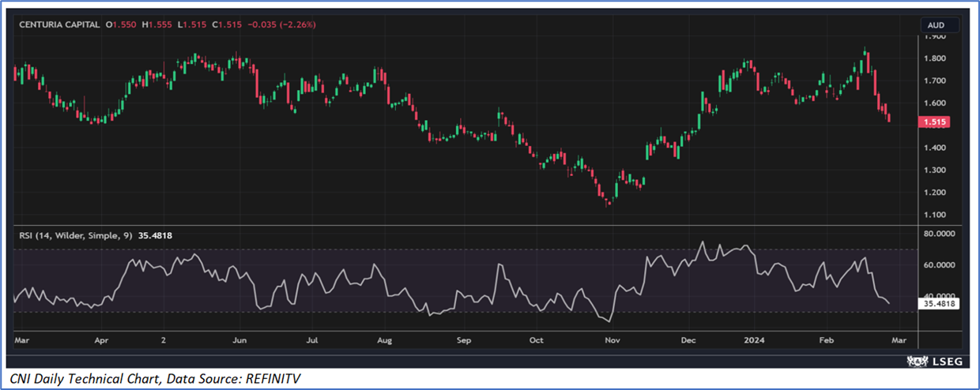980x390 pixels.
Task: Click the 35.4818 RSI value tag
Action: pyautogui.click(x=937, y=302)
